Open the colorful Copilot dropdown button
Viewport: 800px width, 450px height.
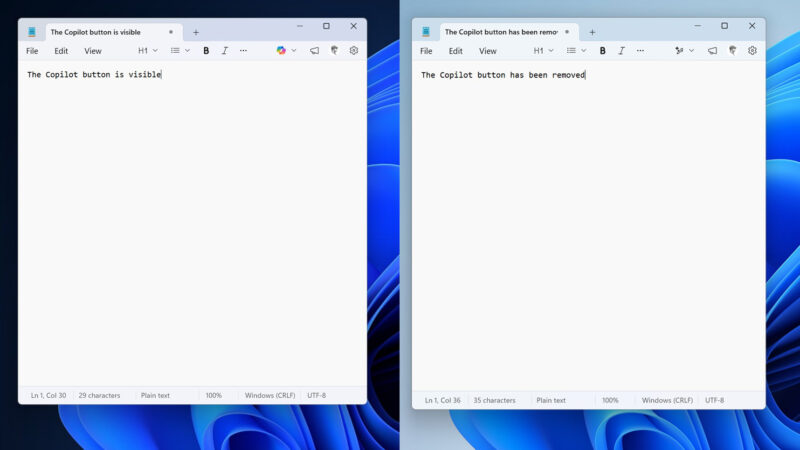(x=286, y=51)
